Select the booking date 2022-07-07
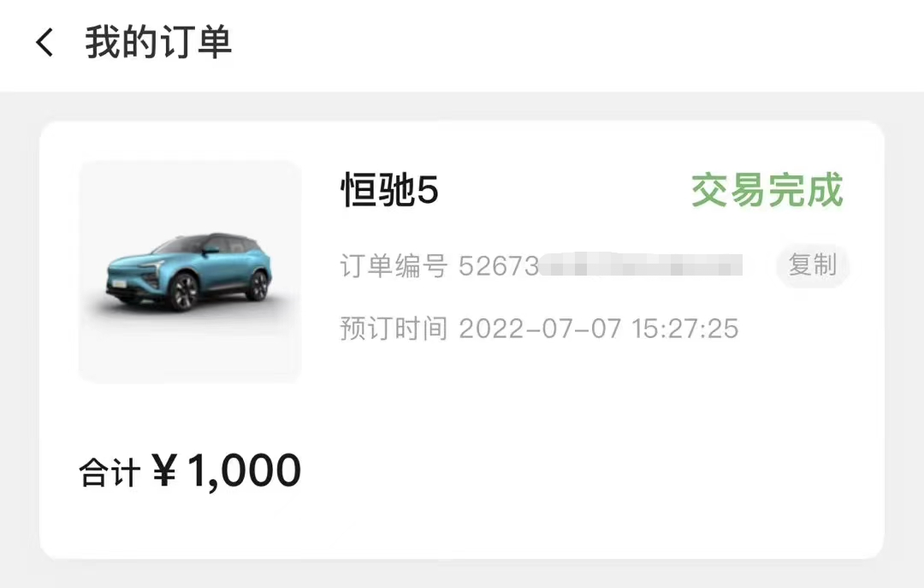The width and height of the screenshot is (924, 588). coord(540,329)
